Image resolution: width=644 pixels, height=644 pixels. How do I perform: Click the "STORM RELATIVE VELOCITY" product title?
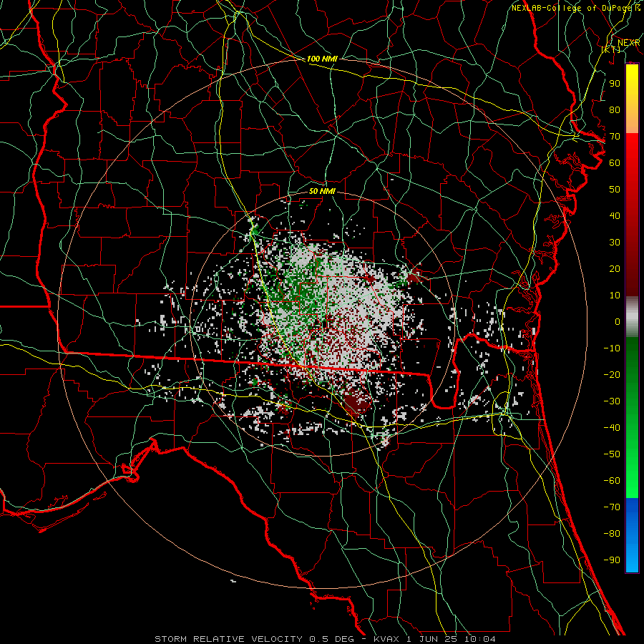(x=228, y=639)
